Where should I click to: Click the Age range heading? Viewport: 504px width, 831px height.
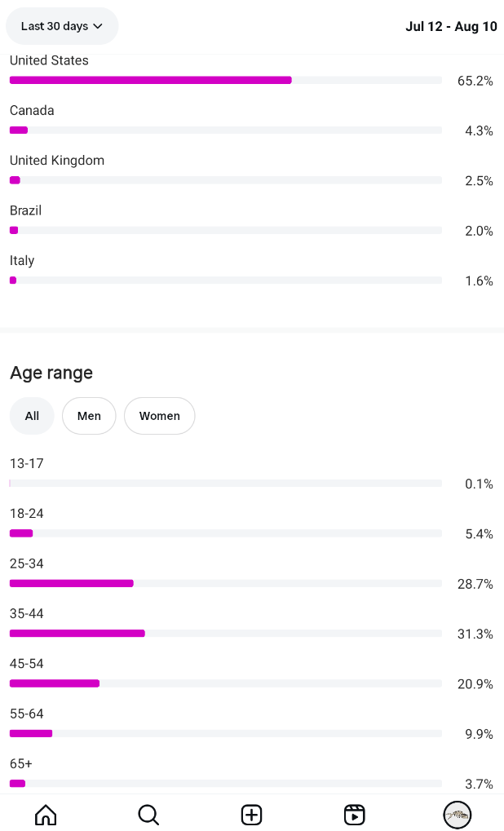[51, 373]
